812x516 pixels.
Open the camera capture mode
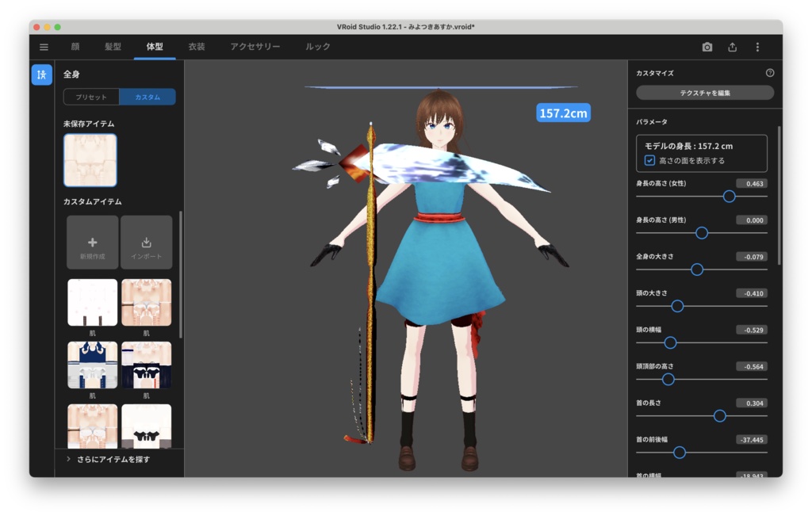[707, 47]
